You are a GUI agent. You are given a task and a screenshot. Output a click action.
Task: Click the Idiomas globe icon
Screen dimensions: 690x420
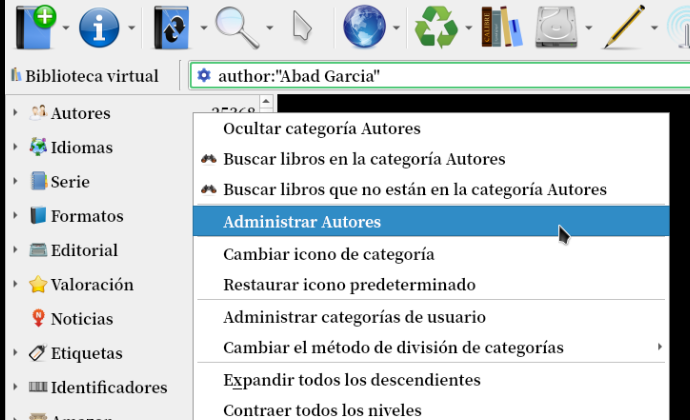pyautogui.click(x=38, y=147)
